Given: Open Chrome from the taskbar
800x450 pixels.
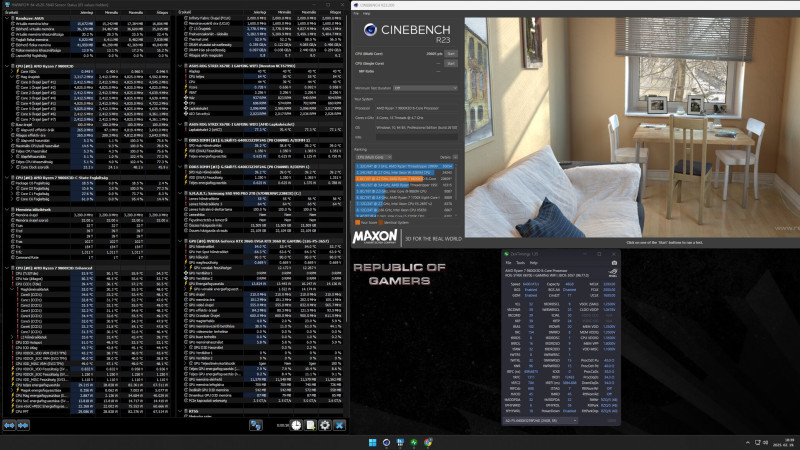Looking at the screenshot, I should tap(428, 442).
